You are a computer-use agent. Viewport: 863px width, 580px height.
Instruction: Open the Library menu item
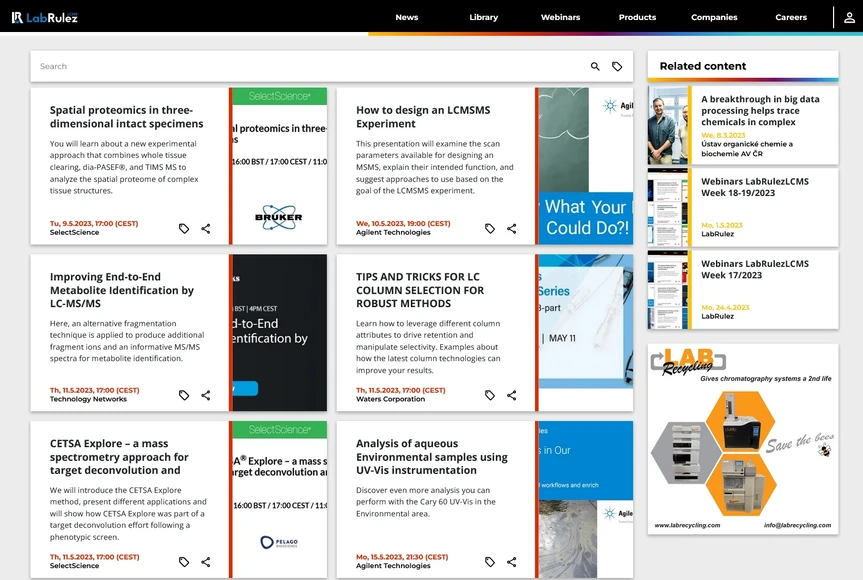tap(483, 17)
